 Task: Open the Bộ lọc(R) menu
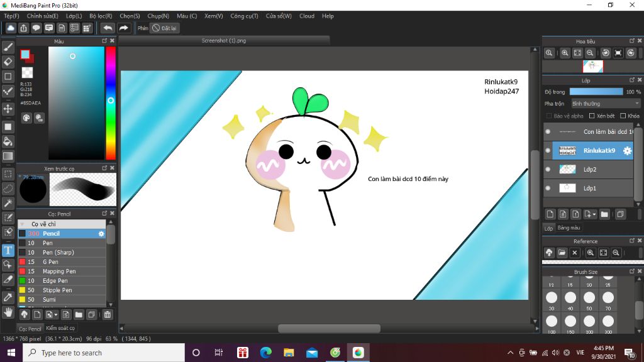[x=101, y=16]
